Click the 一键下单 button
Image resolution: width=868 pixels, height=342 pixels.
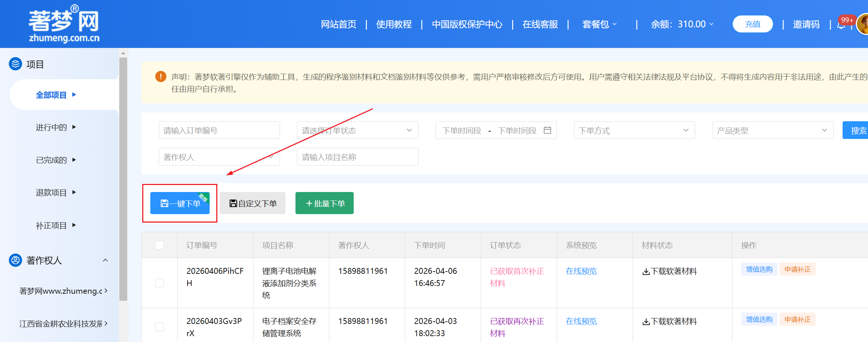[x=180, y=203]
